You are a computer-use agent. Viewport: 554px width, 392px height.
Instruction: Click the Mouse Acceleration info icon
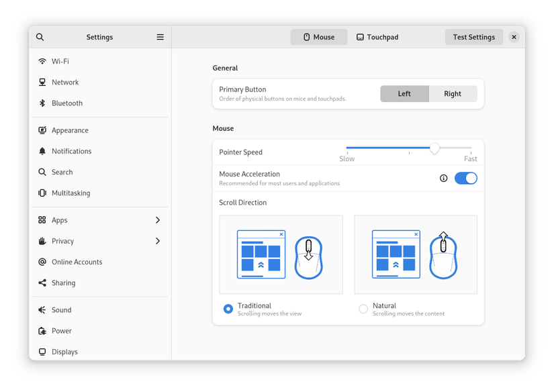click(443, 179)
